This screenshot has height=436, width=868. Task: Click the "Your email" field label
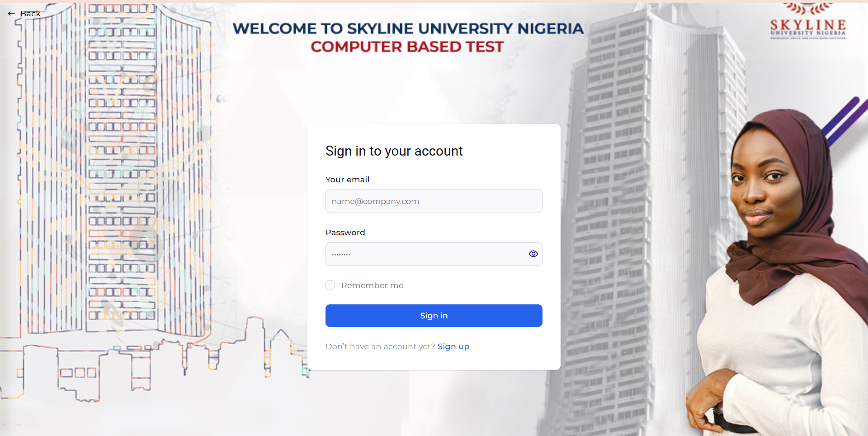click(x=347, y=180)
